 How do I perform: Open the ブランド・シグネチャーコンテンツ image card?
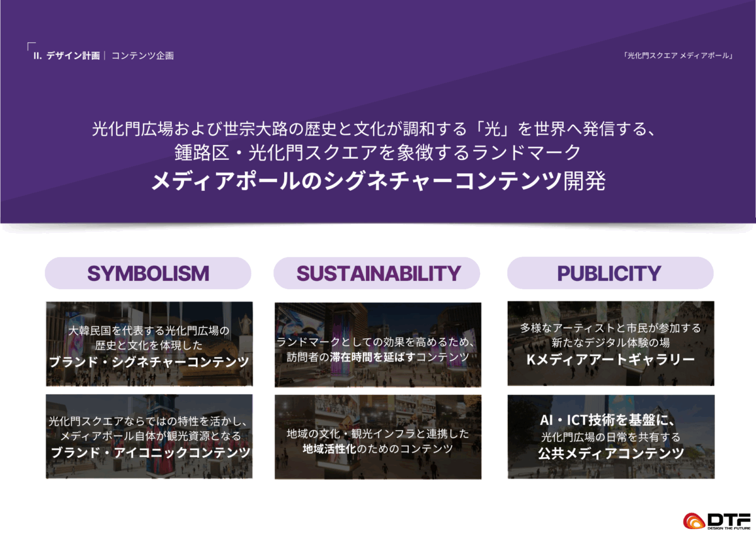click(149, 344)
